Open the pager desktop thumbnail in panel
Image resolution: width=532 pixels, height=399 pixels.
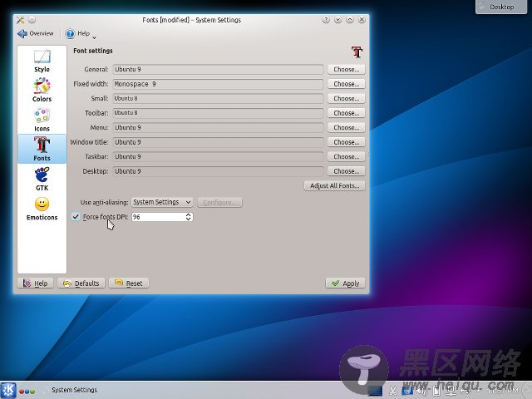[x=375, y=391]
